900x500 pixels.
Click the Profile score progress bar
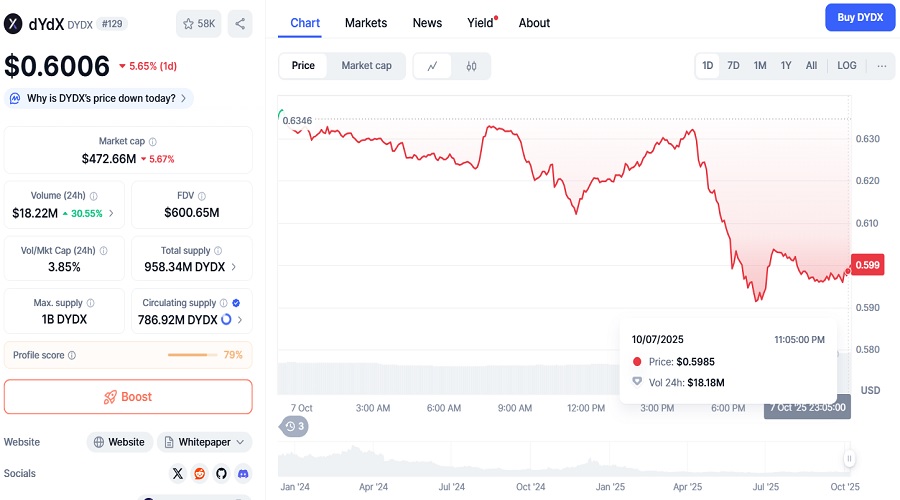point(193,355)
